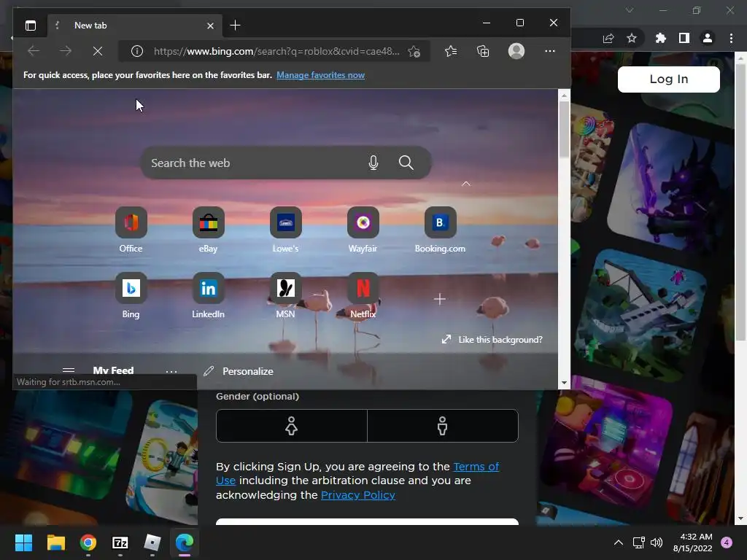Open Edge Settings and more menu
747x560 pixels.
tap(550, 51)
